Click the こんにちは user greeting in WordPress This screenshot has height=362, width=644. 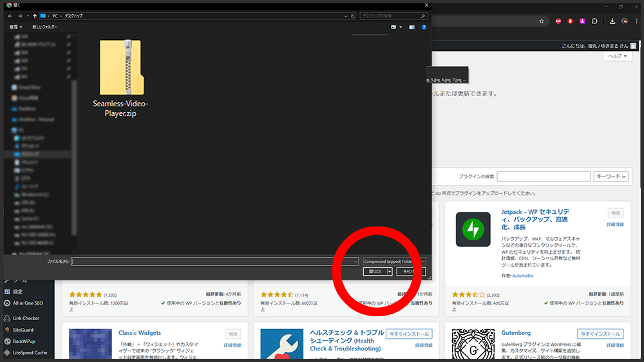click(x=599, y=46)
